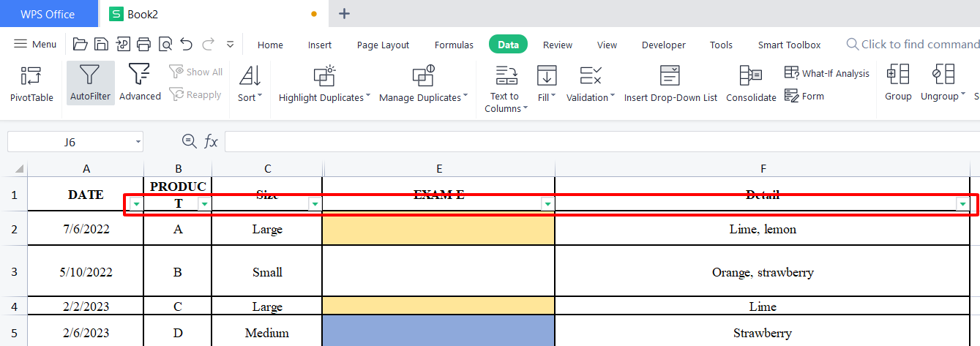This screenshot has height=346, width=980.
Task: Select the Data tab
Action: [508, 45]
